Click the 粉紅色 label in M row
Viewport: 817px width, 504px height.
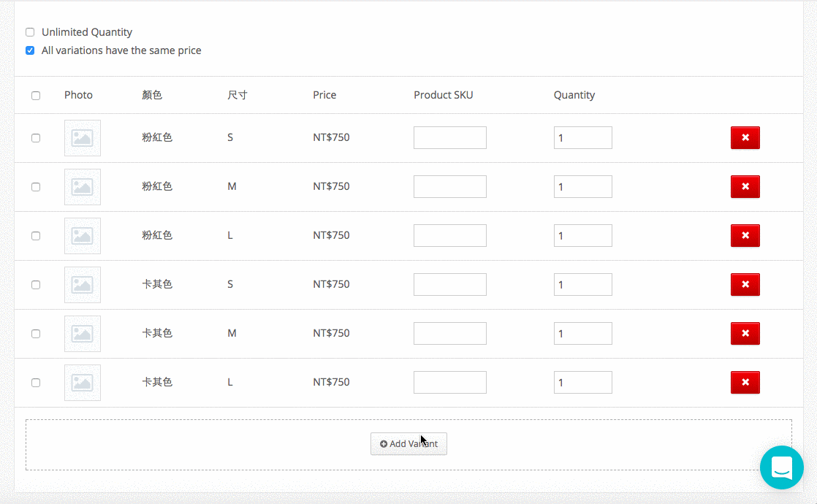tap(157, 186)
